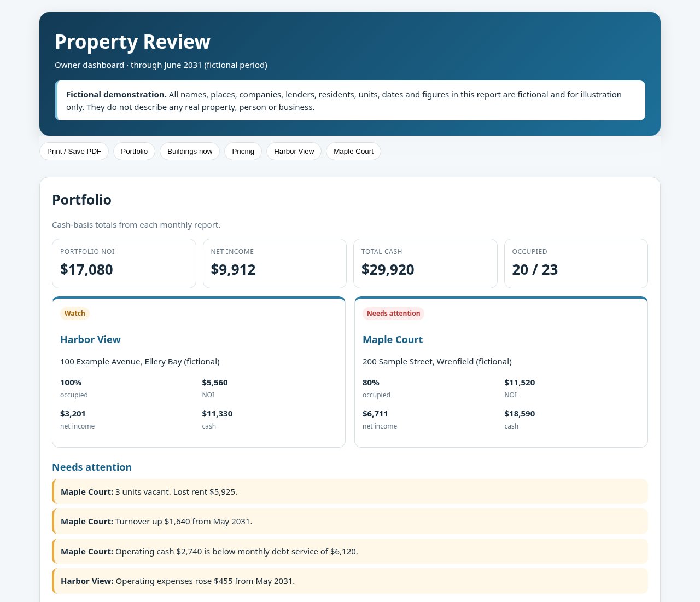Image resolution: width=700 pixels, height=602 pixels.
Task: Click the Portfolio NOI $17,080 value
Action: point(86,270)
